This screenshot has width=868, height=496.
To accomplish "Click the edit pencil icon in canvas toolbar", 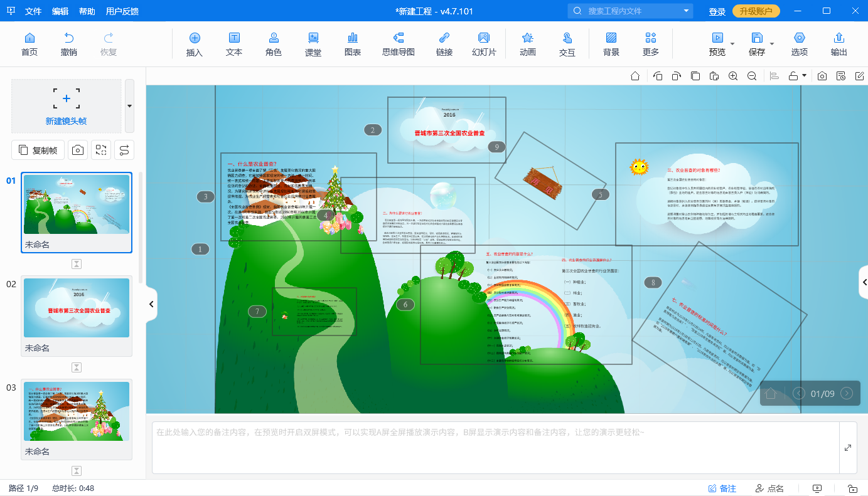I will pos(860,76).
